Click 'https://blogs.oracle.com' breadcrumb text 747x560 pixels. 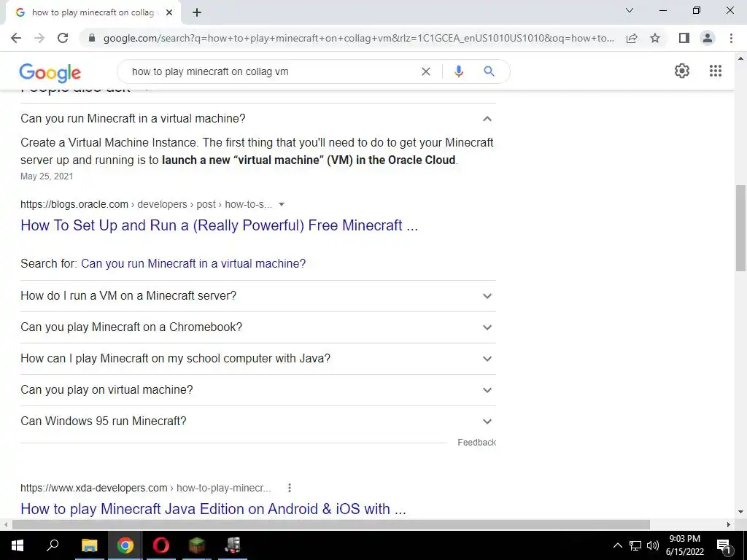(x=74, y=205)
